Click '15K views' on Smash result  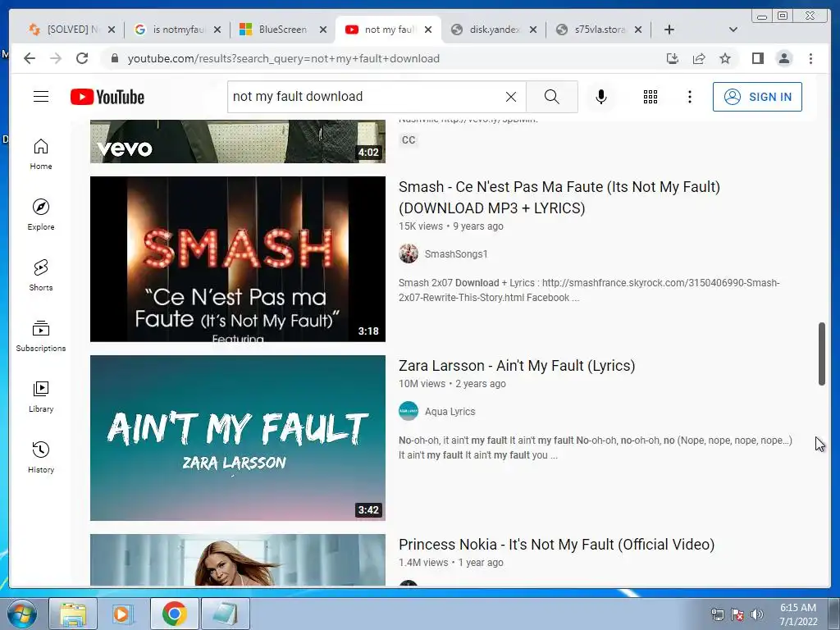click(421, 226)
